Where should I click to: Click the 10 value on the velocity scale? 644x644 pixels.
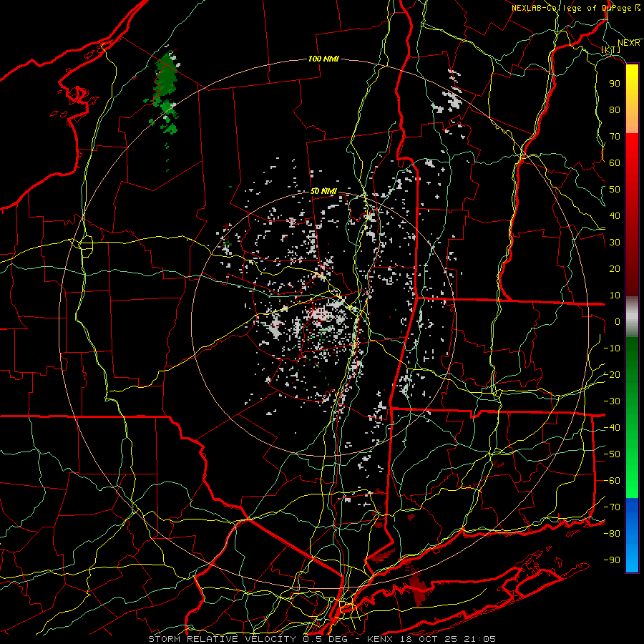(615, 296)
